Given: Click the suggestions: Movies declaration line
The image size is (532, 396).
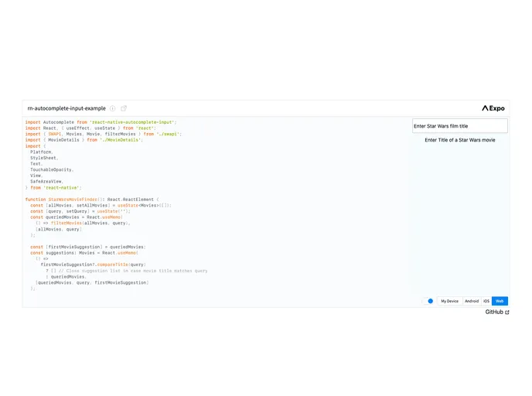Looking at the screenshot, I should click(84, 253).
